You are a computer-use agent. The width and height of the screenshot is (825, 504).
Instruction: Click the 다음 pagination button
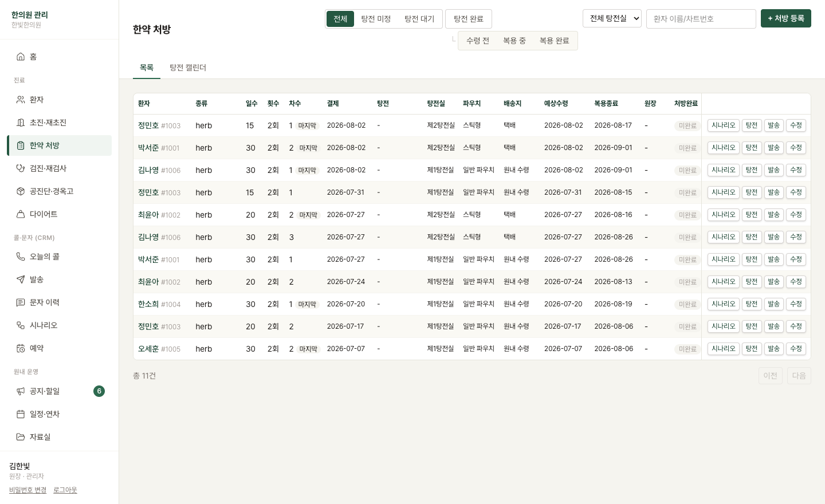(x=799, y=376)
